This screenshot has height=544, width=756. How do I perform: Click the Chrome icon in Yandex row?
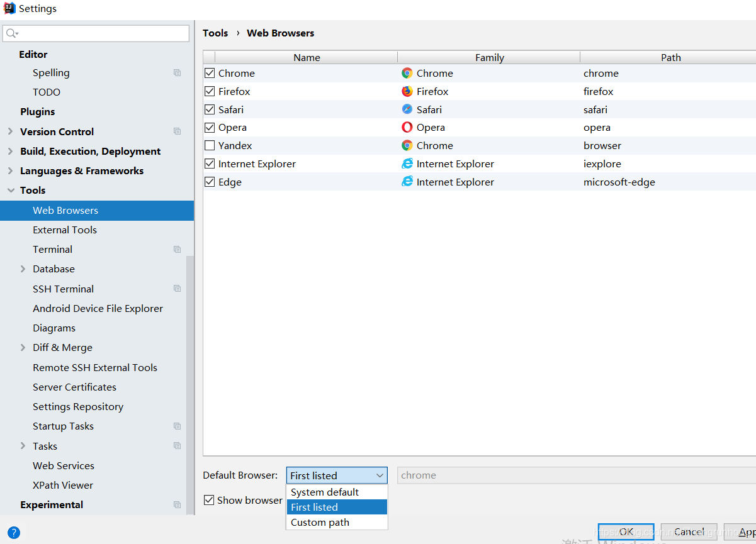pyautogui.click(x=407, y=145)
